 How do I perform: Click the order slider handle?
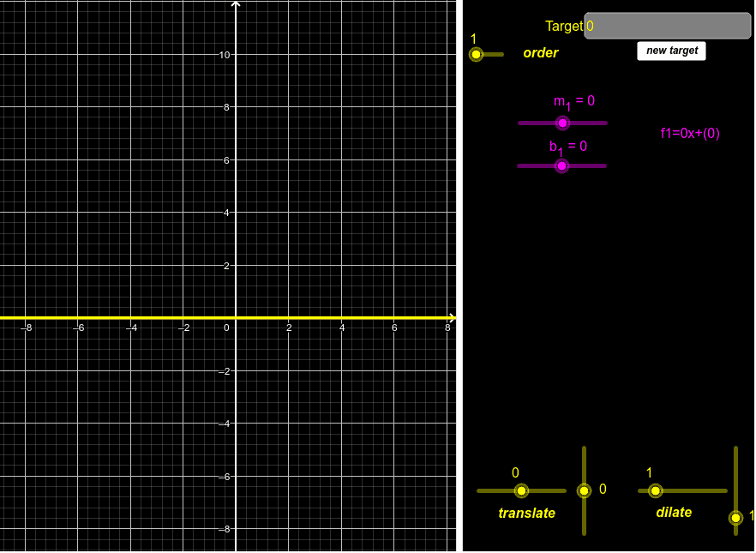pyautogui.click(x=476, y=55)
